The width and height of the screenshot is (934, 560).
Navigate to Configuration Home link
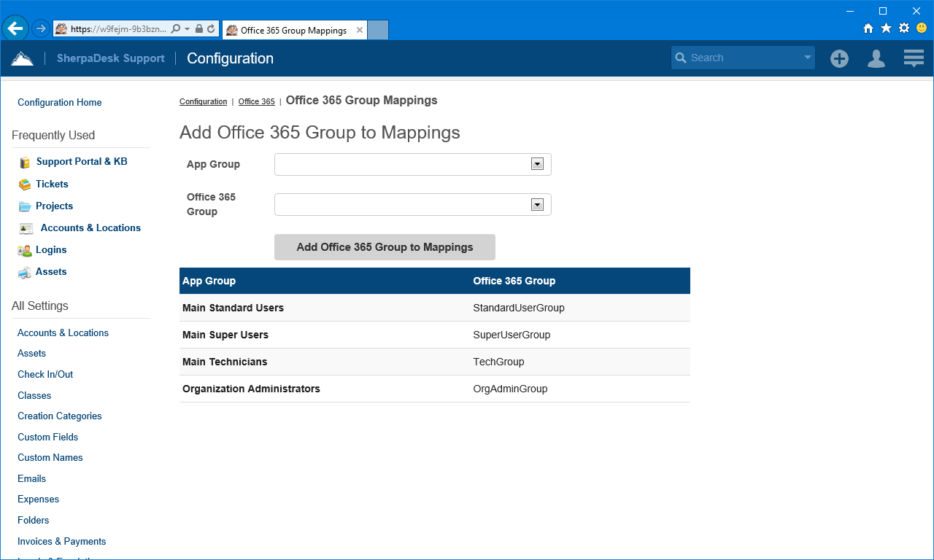click(59, 102)
